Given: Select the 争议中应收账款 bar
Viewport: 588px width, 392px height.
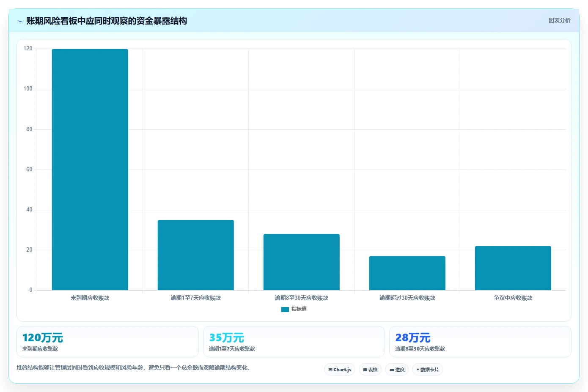Looking at the screenshot, I should (513, 268).
